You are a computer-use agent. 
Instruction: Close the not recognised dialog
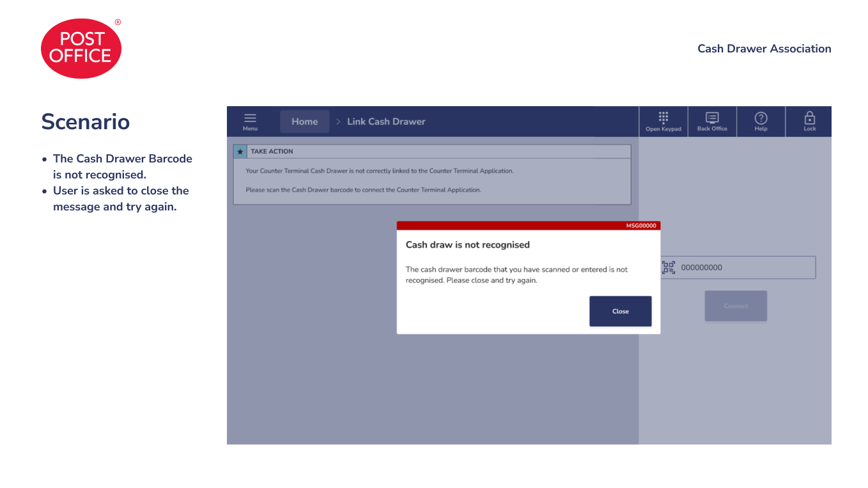[x=620, y=311]
